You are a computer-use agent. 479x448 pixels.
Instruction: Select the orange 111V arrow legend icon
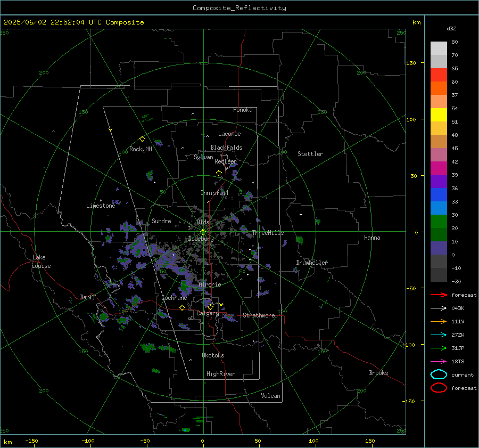pyautogui.click(x=439, y=321)
